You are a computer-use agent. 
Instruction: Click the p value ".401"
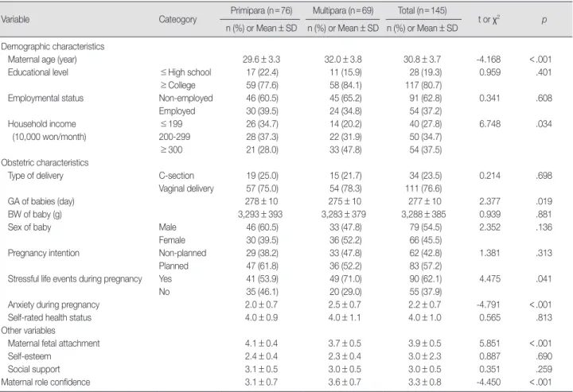click(x=544, y=72)
